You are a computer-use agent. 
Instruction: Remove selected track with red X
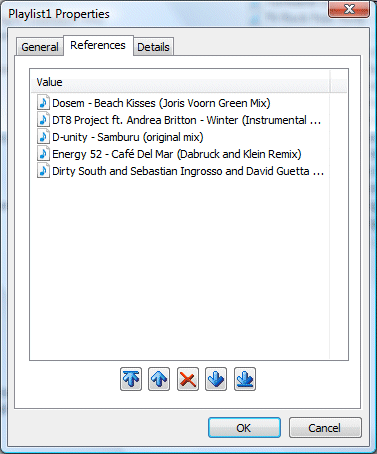pyautogui.click(x=188, y=379)
